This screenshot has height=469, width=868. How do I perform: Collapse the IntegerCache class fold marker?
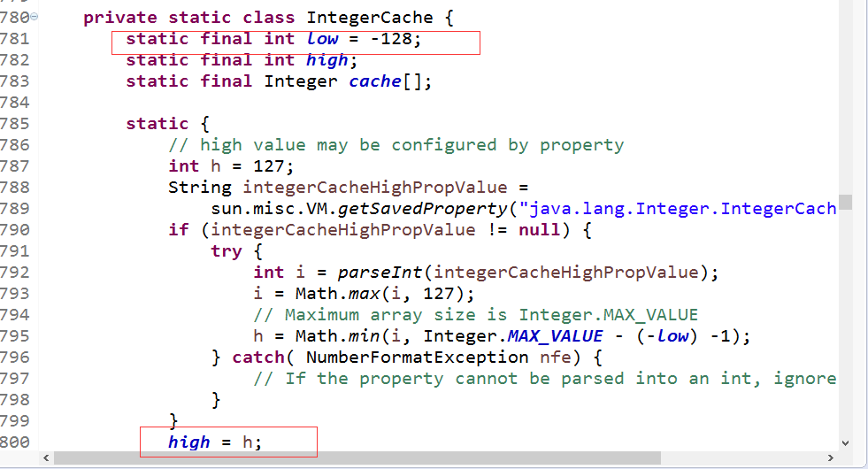point(35,17)
